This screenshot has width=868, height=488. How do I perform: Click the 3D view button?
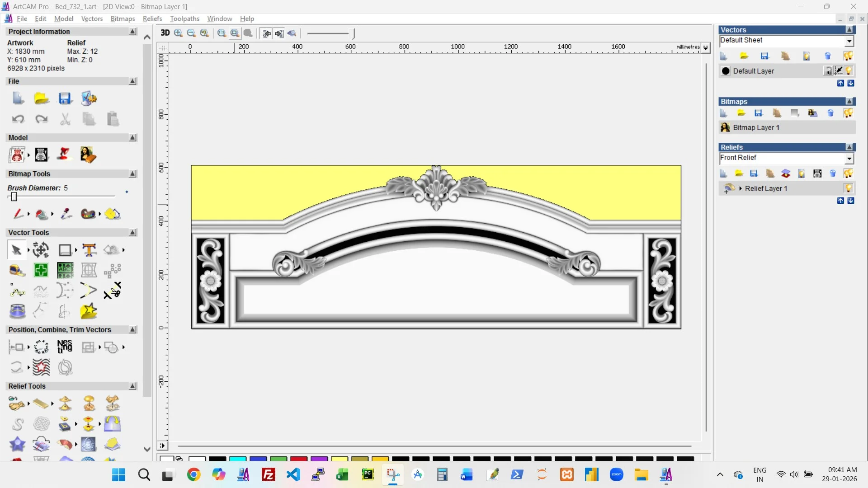pyautogui.click(x=165, y=33)
